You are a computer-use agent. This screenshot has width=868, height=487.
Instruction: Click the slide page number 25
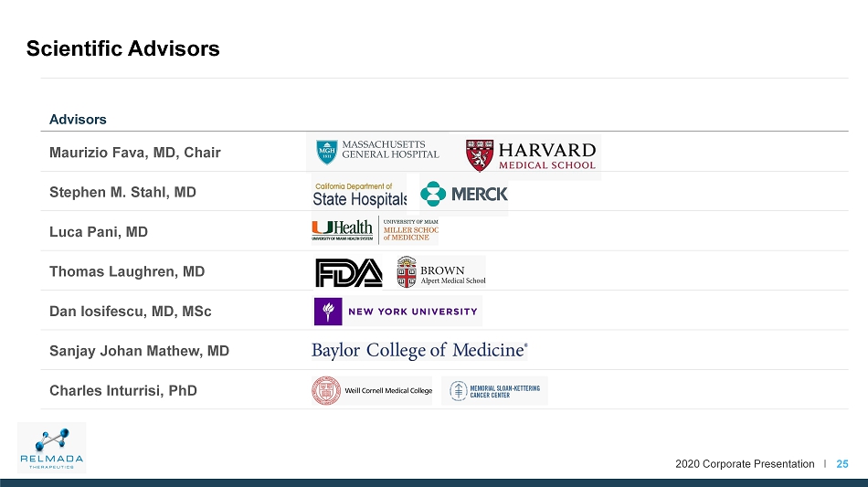click(x=842, y=464)
